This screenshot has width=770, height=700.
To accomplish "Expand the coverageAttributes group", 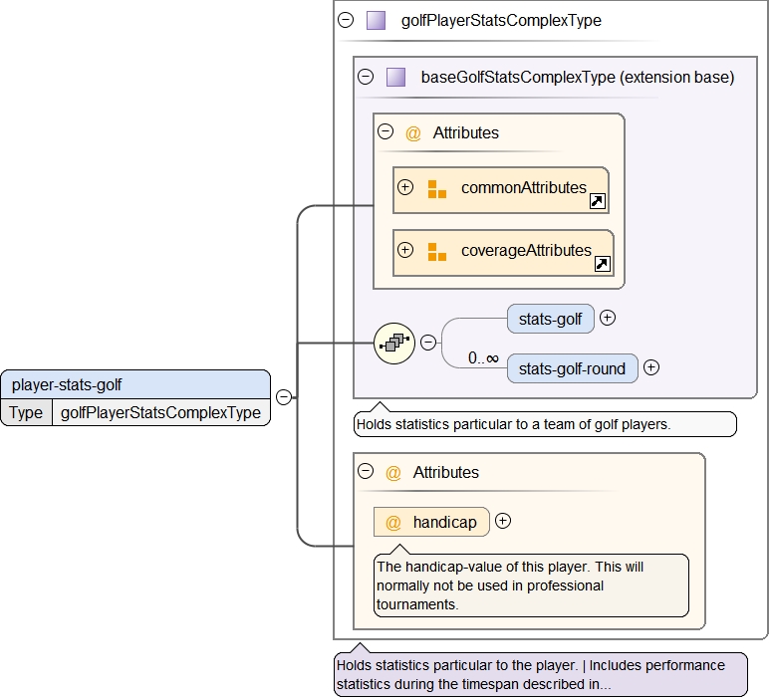I will pyautogui.click(x=405, y=250).
